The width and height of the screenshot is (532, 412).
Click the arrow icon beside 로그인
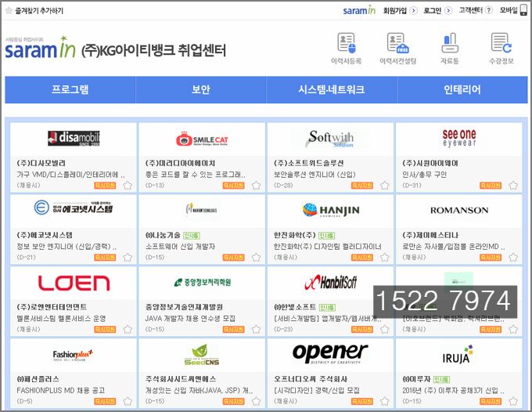click(x=448, y=10)
